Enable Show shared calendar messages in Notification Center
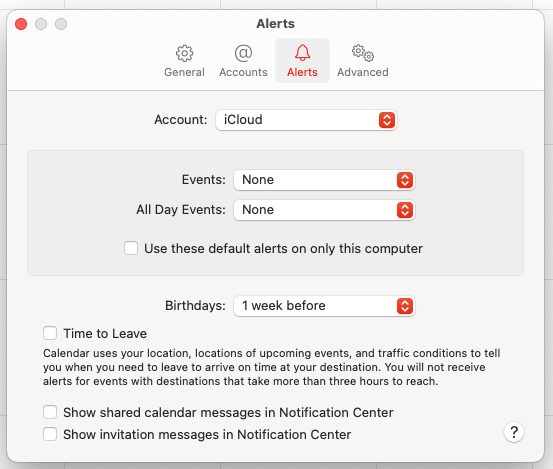The height and width of the screenshot is (469, 553). (50, 412)
